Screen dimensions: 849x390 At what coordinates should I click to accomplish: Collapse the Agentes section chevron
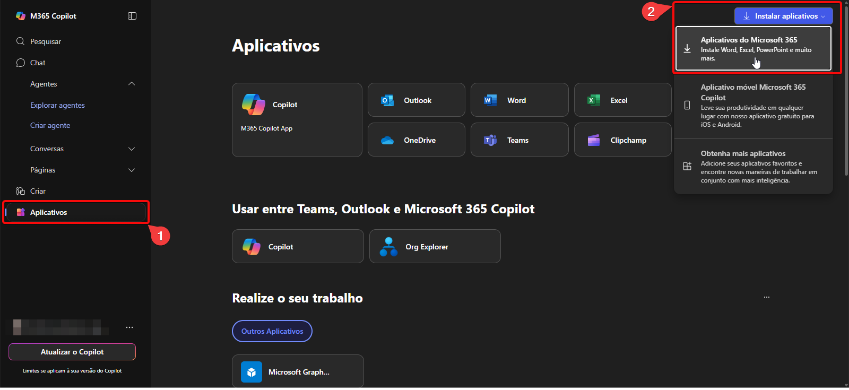tap(131, 84)
